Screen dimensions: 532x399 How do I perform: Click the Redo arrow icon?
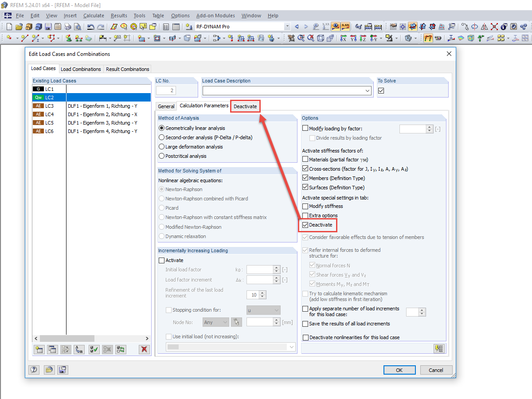101,27
